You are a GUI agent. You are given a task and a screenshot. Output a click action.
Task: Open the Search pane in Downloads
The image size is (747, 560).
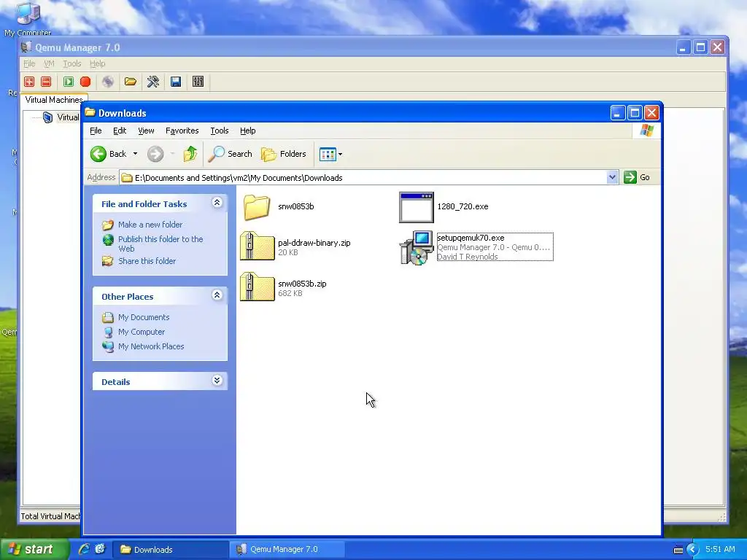[231, 154]
